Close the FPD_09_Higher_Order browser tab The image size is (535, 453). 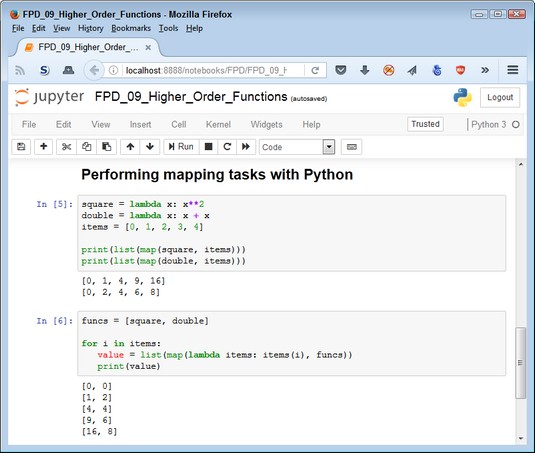click(x=148, y=47)
